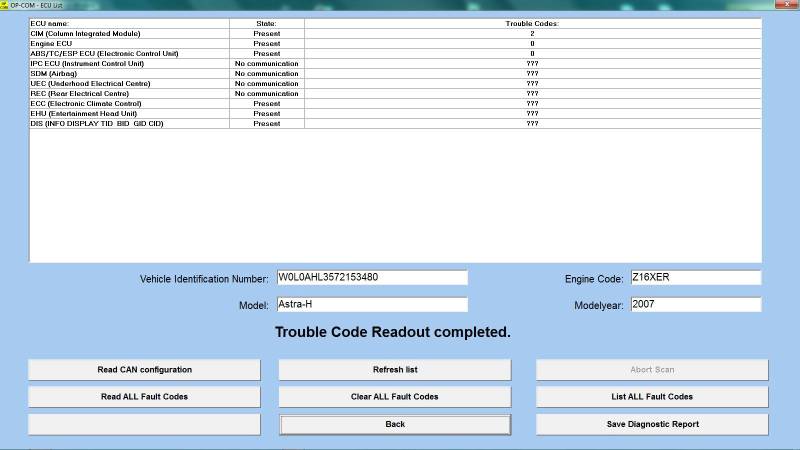Clear ALL Fault Codes
The image size is (800, 450).
395,397
